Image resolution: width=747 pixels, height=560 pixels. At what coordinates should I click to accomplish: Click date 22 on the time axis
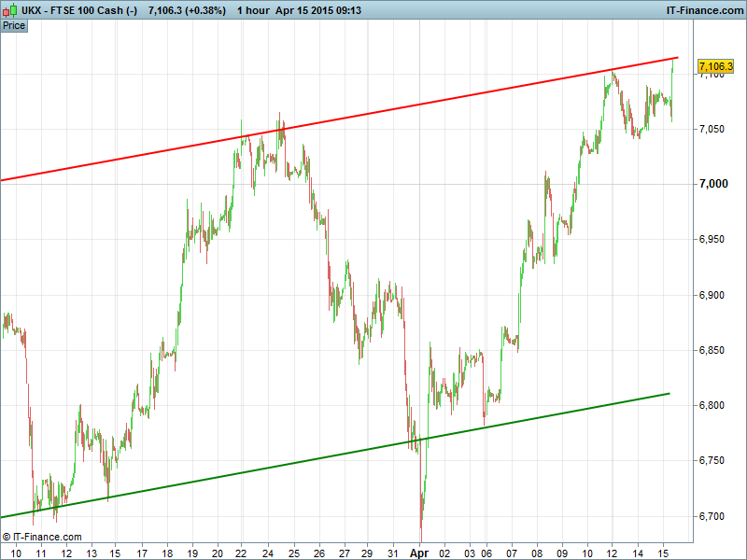(x=242, y=552)
